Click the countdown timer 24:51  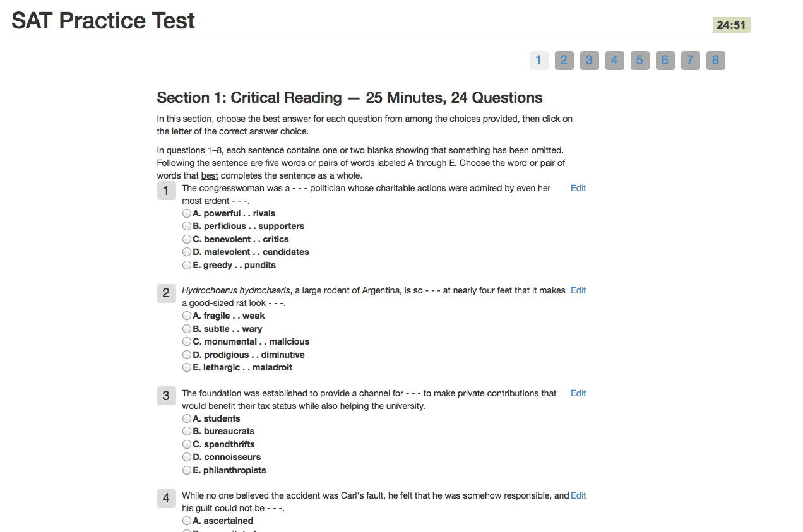pyautogui.click(x=731, y=25)
